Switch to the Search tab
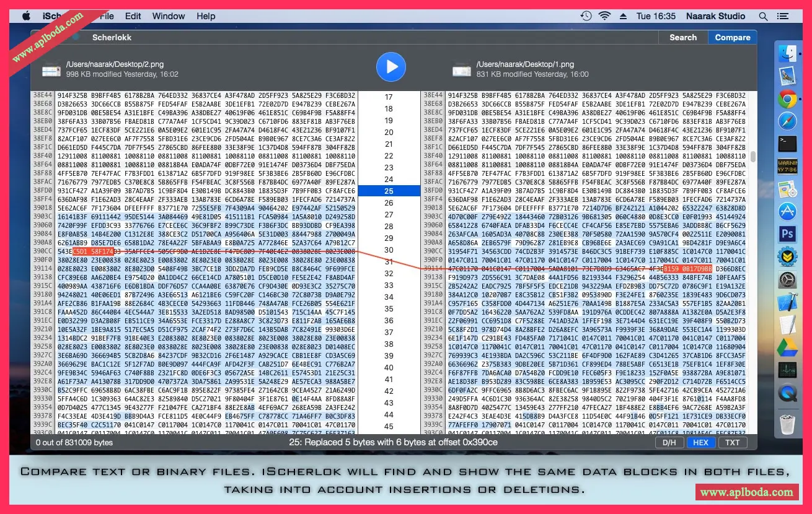This screenshot has width=812, height=514. click(x=683, y=38)
